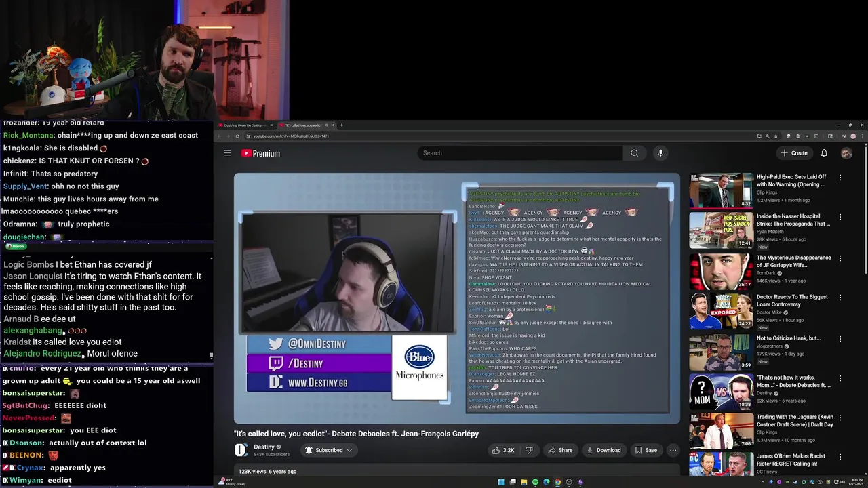The width and height of the screenshot is (868, 488).
Task: Expand the Subscribed notification dropdown
Action: coord(329,450)
